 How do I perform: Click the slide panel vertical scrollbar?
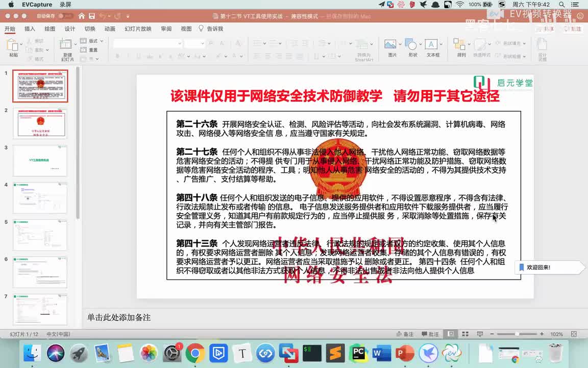78,143
